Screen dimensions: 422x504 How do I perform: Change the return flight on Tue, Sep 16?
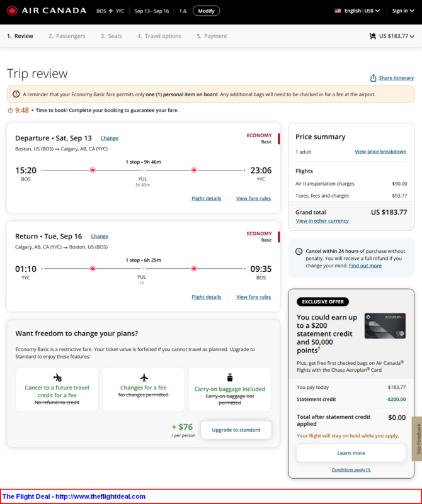100,237
